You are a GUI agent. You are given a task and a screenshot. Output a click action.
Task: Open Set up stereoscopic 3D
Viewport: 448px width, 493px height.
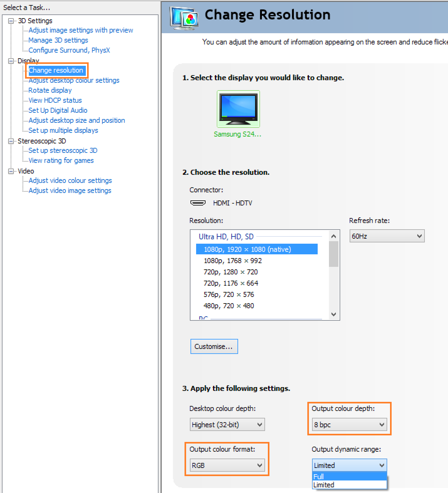coord(63,150)
